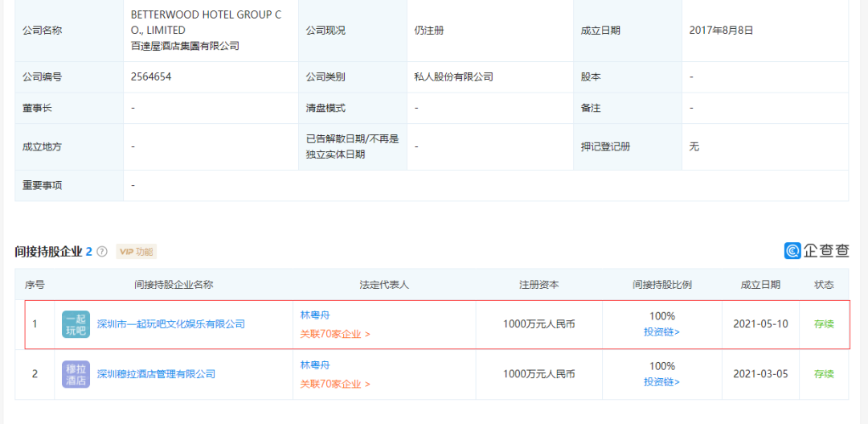
Task: Select 押记登记册 value 无
Action: click(x=694, y=147)
